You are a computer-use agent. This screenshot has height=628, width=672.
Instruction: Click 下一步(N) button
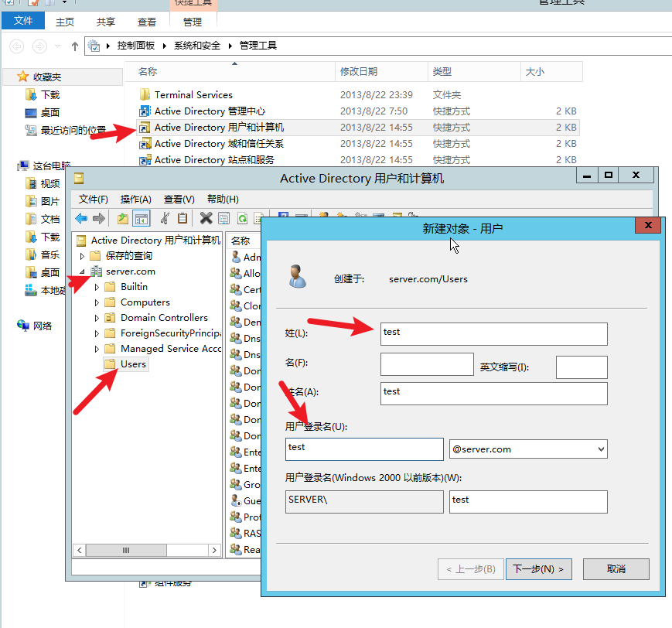point(539,569)
